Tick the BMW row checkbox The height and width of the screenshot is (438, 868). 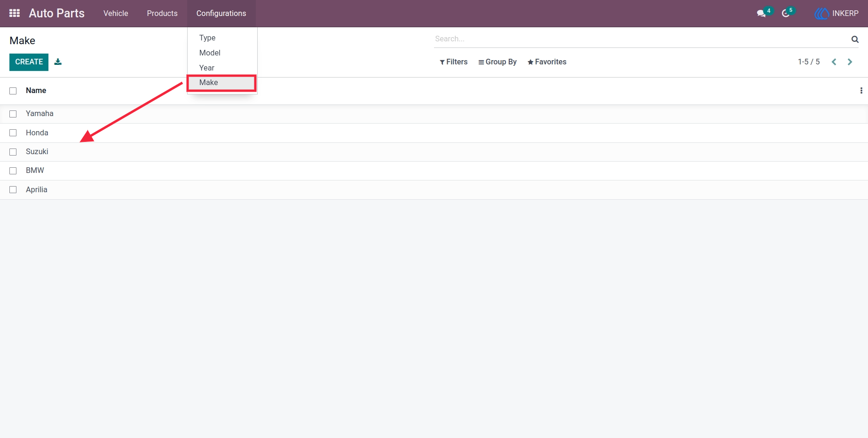(13, 171)
